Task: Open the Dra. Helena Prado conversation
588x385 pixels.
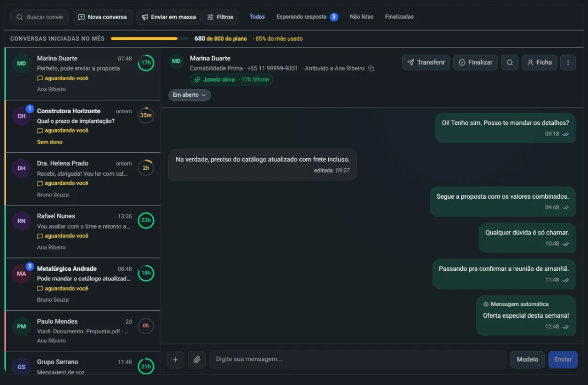Action: [82, 179]
